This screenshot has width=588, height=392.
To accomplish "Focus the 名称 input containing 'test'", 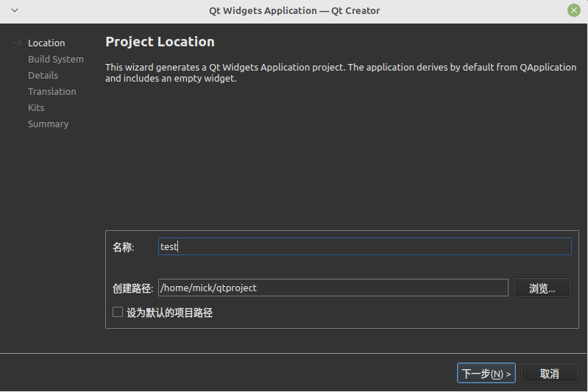I will [x=364, y=246].
